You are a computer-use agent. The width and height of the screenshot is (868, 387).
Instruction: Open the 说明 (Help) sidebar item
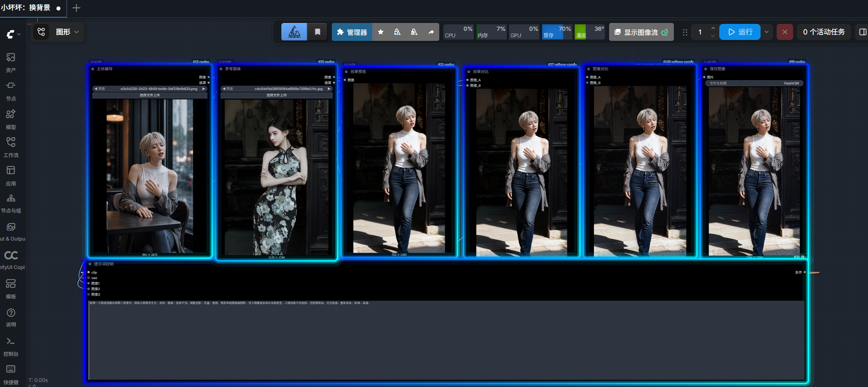point(11,317)
